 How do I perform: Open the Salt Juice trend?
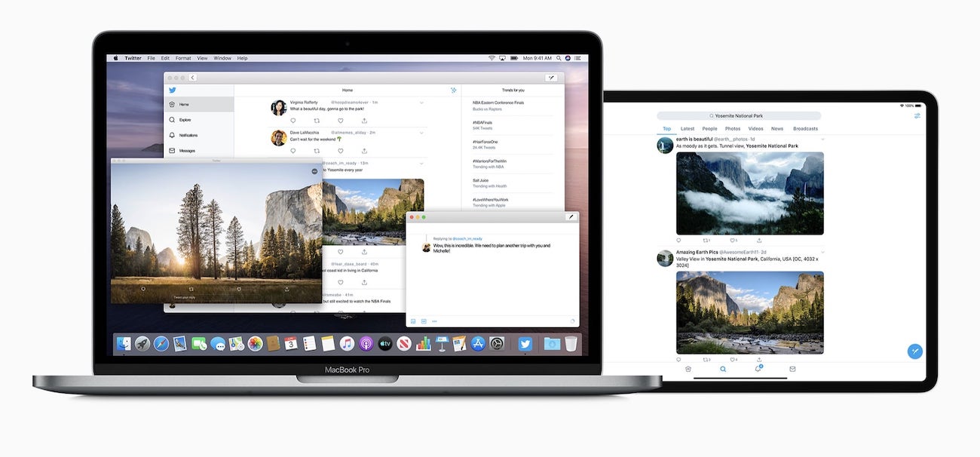489,183
